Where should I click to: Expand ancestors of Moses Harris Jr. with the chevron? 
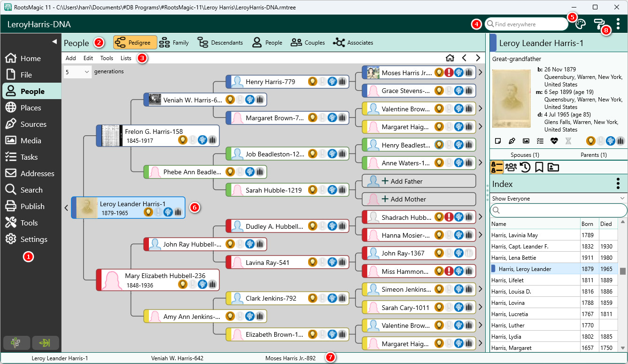(x=481, y=72)
